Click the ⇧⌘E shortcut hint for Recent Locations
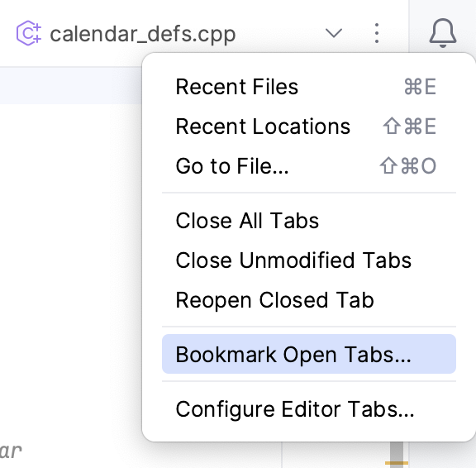 [410, 127]
